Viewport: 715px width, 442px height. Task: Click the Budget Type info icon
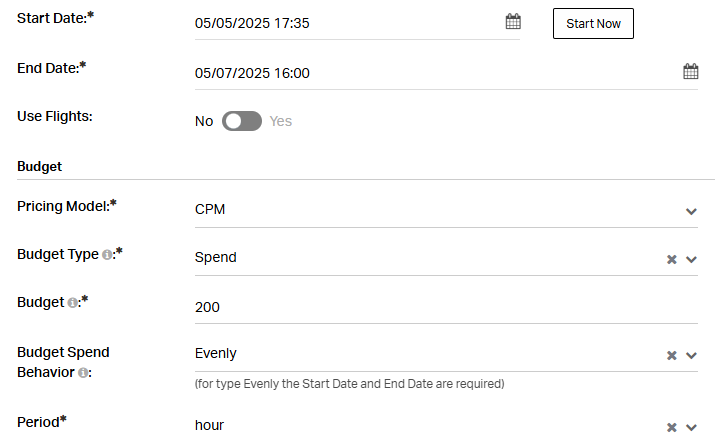[x=107, y=255]
